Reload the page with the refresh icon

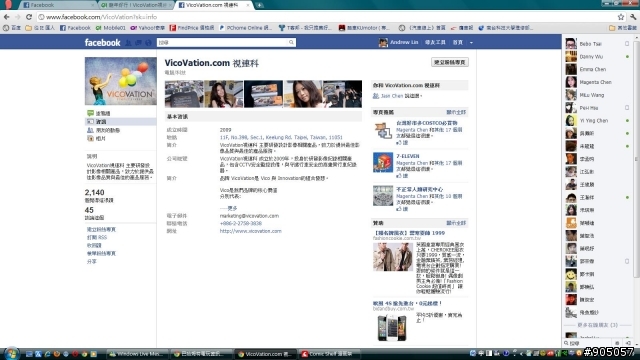[29, 17]
